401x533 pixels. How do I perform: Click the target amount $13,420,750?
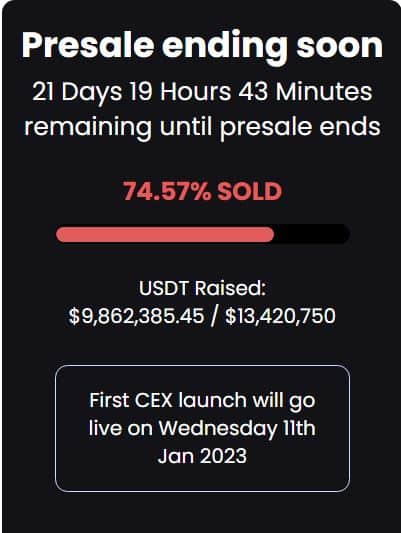(280, 316)
